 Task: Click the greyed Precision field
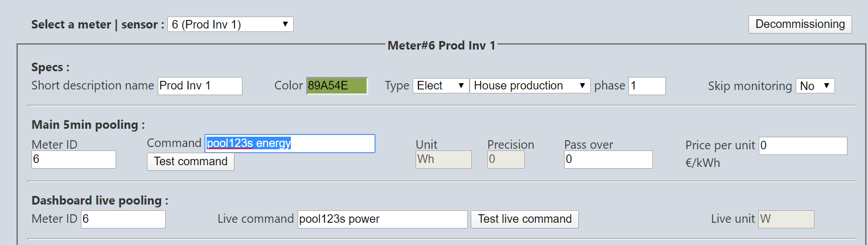pos(506,160)
